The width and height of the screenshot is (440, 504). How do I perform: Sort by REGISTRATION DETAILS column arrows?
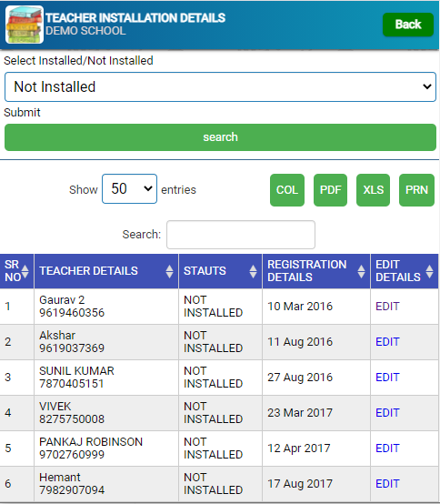click(x=361, y=271)
